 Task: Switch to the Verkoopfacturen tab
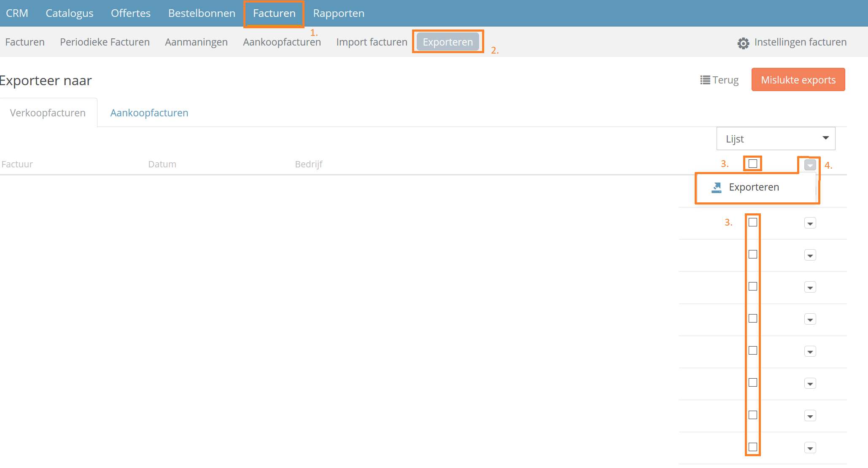click(x=48, y=113)
